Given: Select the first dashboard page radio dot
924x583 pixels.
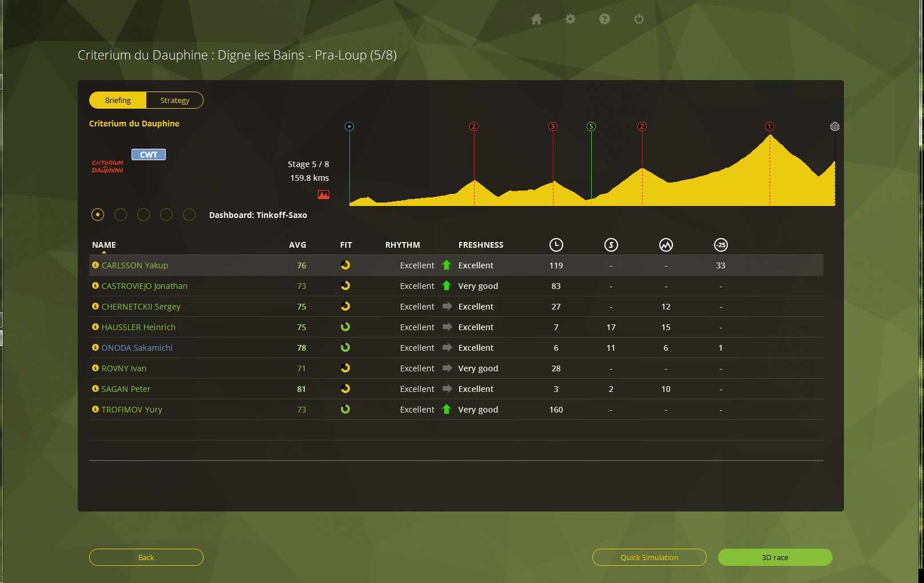Looking at the screenshot, I should [x=98, y=215].
